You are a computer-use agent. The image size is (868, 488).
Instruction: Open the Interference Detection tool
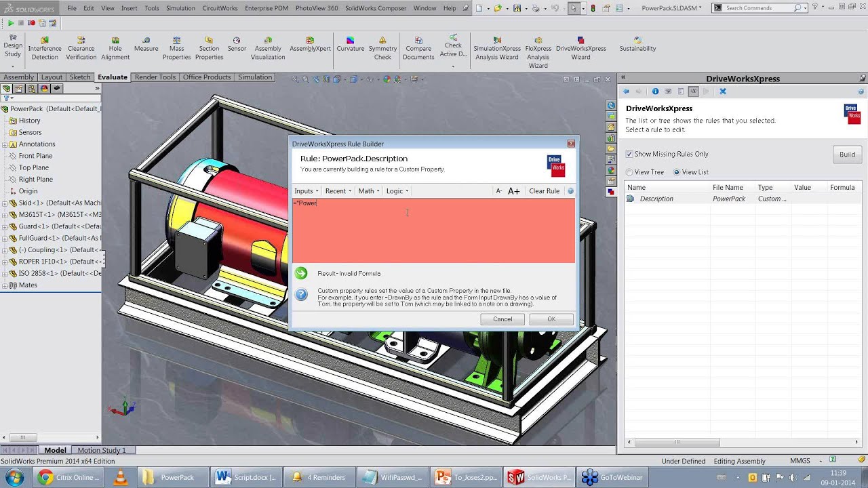click(x=45, y=48)
